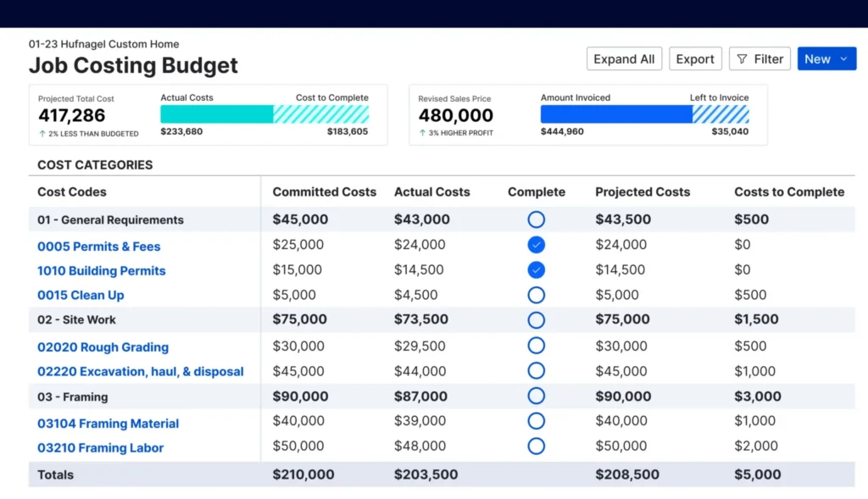Click the Expand All button
Screen dimensions: 868x499
[624, 59]
